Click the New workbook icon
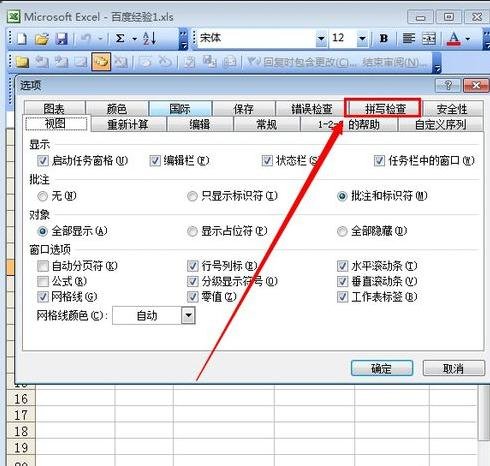The width and height of the screenshot is (490, 466). 22,39
